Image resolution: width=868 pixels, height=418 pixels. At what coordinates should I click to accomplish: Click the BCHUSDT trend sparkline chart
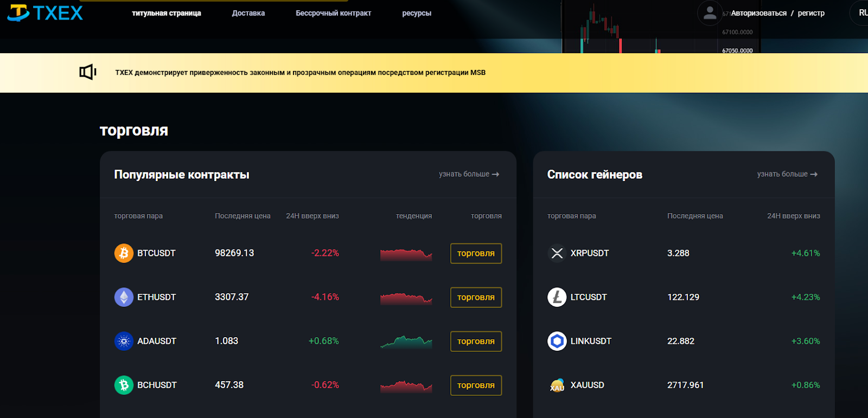coord(406,386)
